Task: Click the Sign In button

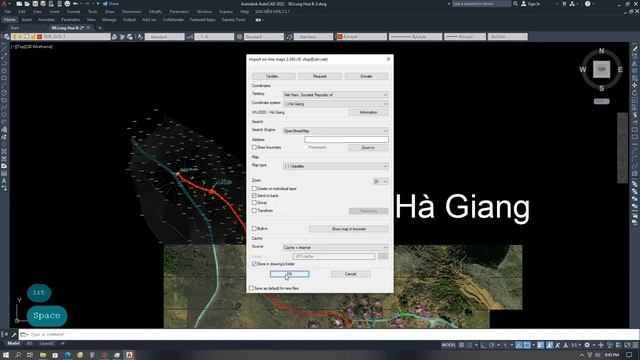Action: click(531, 4)
